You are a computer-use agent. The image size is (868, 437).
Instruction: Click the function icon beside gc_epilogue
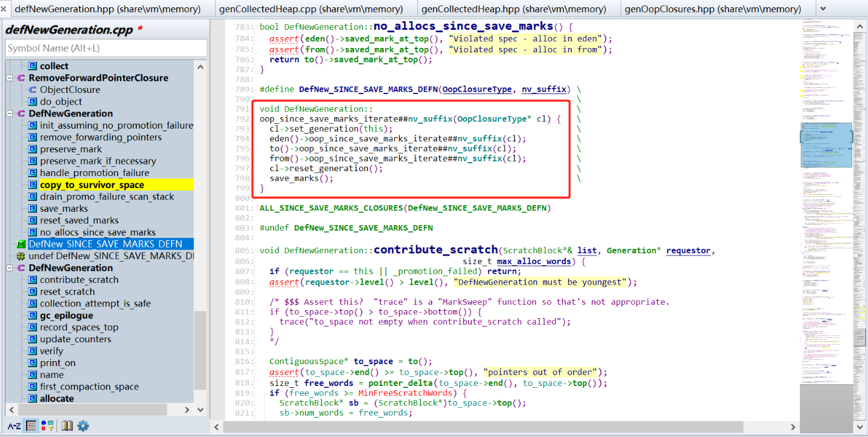pos(33,316)
